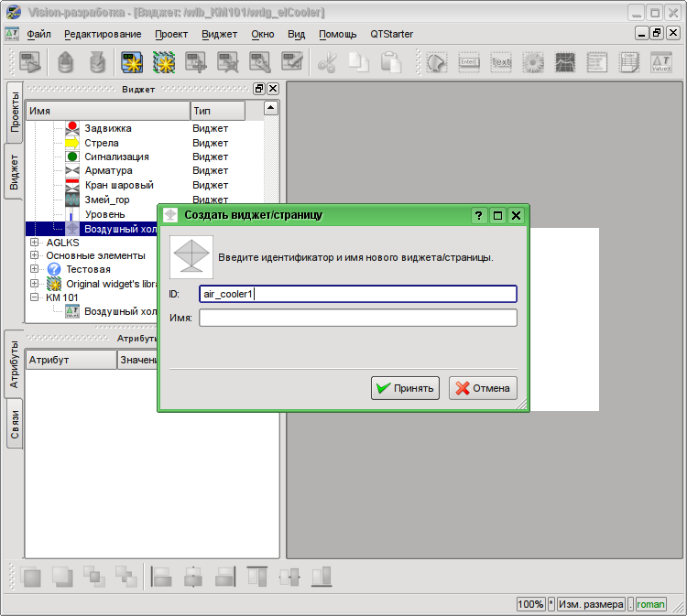Click the Value widget icon at toolbar end

[x=660, y=63]
